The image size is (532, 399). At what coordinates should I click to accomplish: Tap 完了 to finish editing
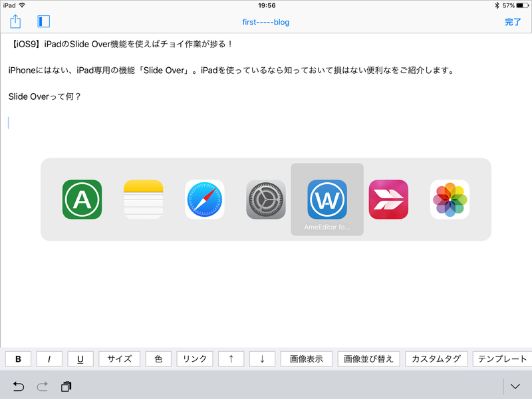(x=513, y=22)
